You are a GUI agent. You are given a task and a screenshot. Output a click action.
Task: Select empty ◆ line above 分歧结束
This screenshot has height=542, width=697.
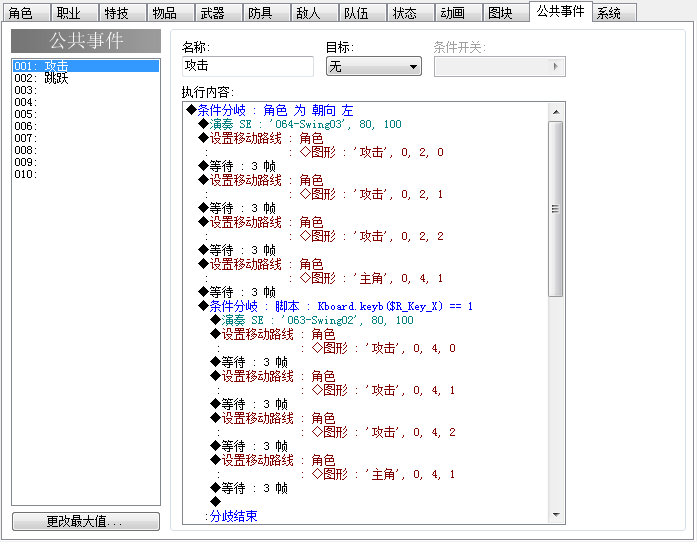(x=216, y=502)
